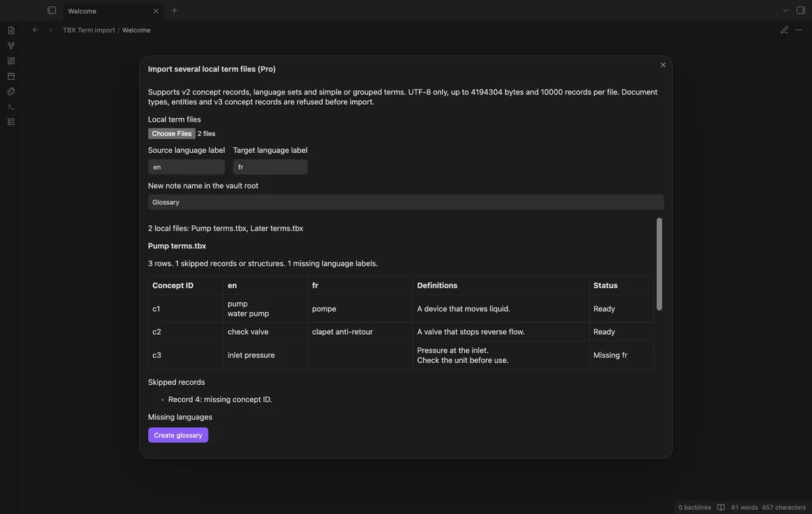Click the 'Definitions' column header
The height and width of the screenshot is (514, 812).
click(501, 285)
